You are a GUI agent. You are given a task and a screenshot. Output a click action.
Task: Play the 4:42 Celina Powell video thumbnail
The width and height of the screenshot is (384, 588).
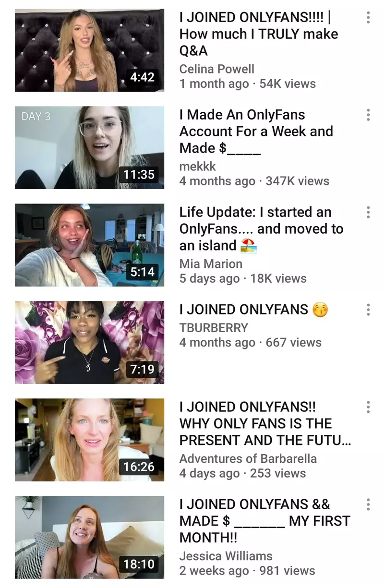[90, 50]
